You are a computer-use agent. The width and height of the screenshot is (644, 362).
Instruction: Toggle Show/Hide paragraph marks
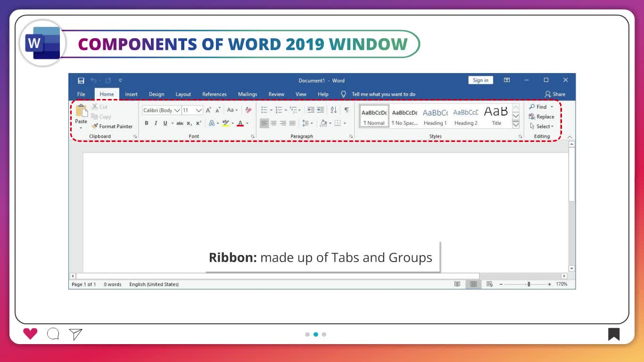point(347,110)
